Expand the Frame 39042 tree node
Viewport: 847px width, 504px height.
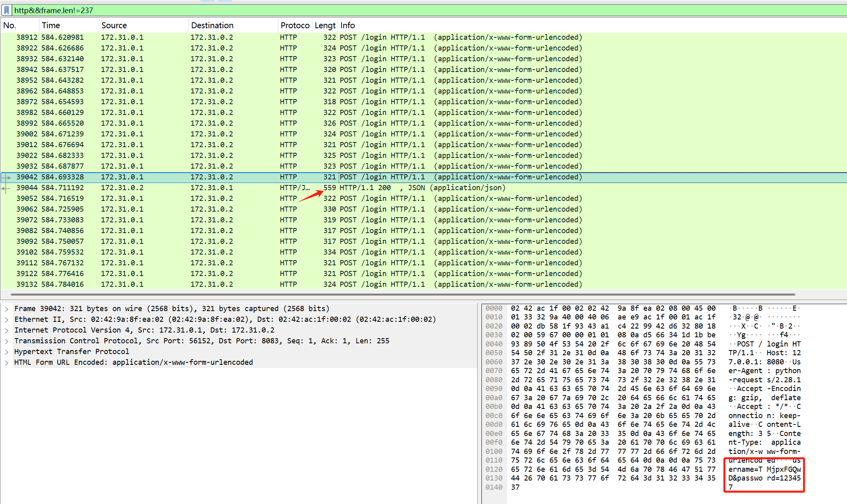[x=7, y=309]
